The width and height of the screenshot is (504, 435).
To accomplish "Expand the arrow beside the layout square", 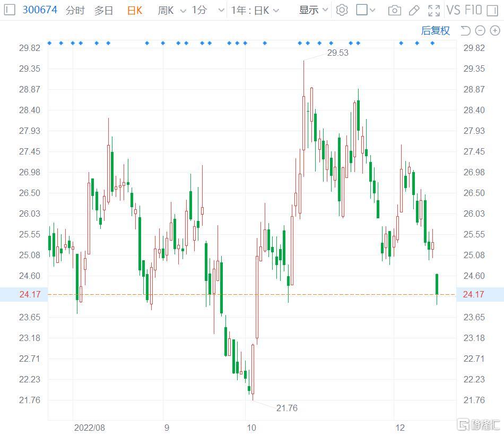I will 372,10.
